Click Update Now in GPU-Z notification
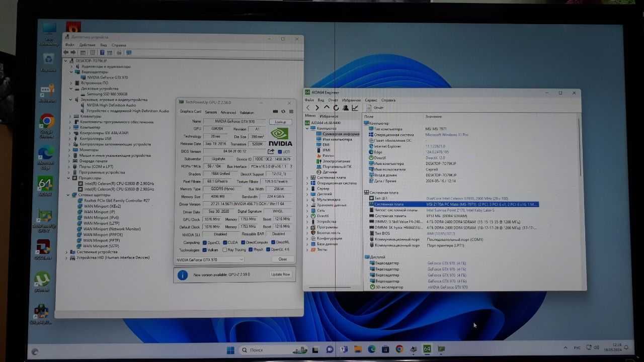Image resolution: width=644 pixels, height=362 pixels. pos(280,275)
